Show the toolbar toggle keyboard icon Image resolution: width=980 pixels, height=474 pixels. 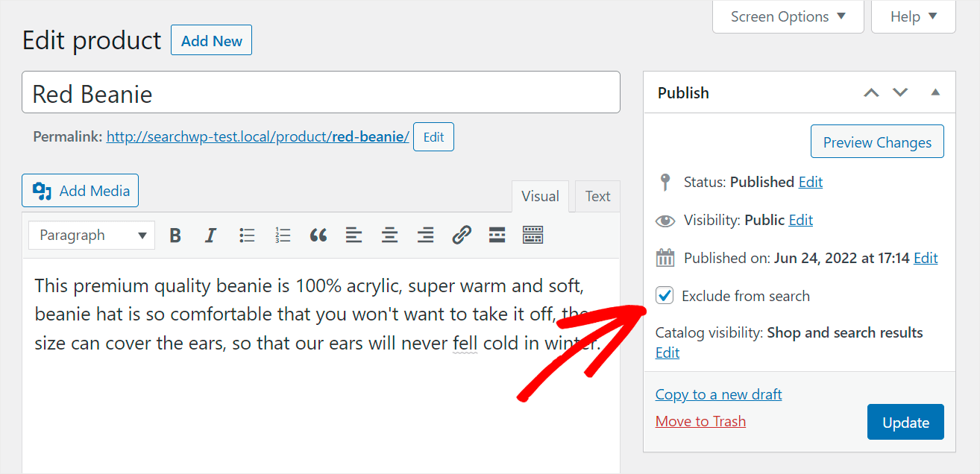(x=533, y=236)
